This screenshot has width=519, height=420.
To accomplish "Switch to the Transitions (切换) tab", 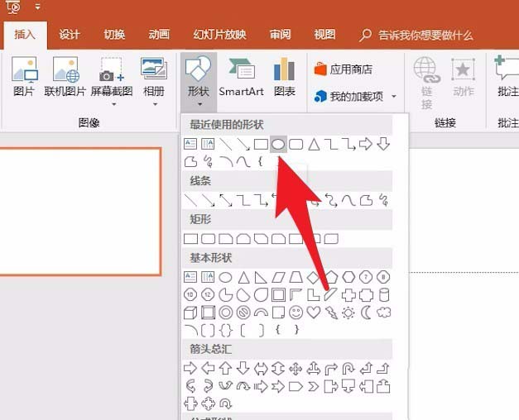I will pyautogui.click(x=114, y=35).
